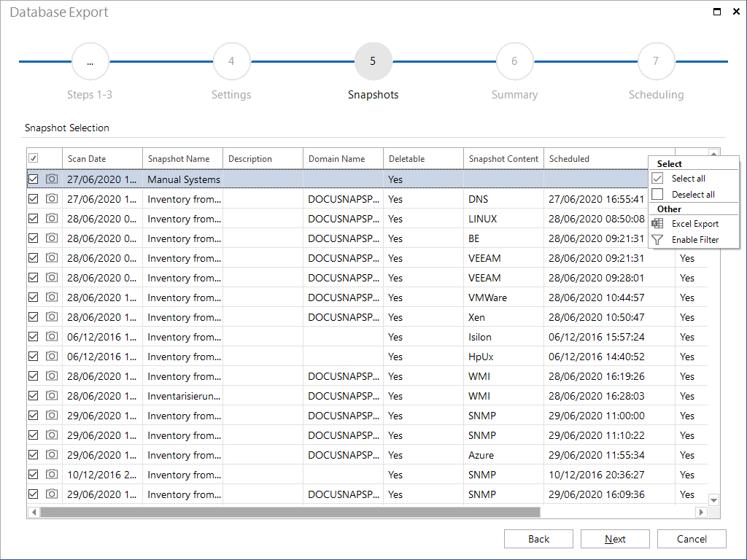Click camera icon in VMWare snapshot row
The width and height of the screenshot is (747, 560).
(52, 297)
